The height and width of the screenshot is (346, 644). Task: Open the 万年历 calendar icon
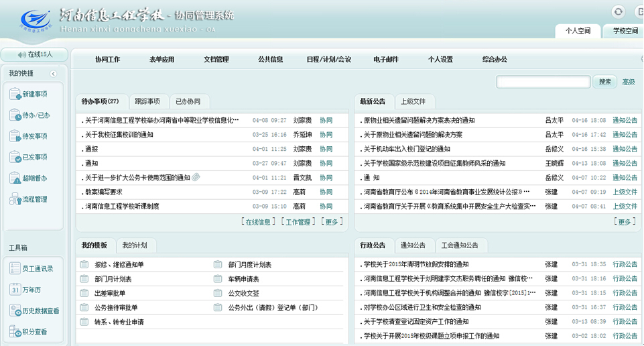pyautogui.click(x=15, y=290)
